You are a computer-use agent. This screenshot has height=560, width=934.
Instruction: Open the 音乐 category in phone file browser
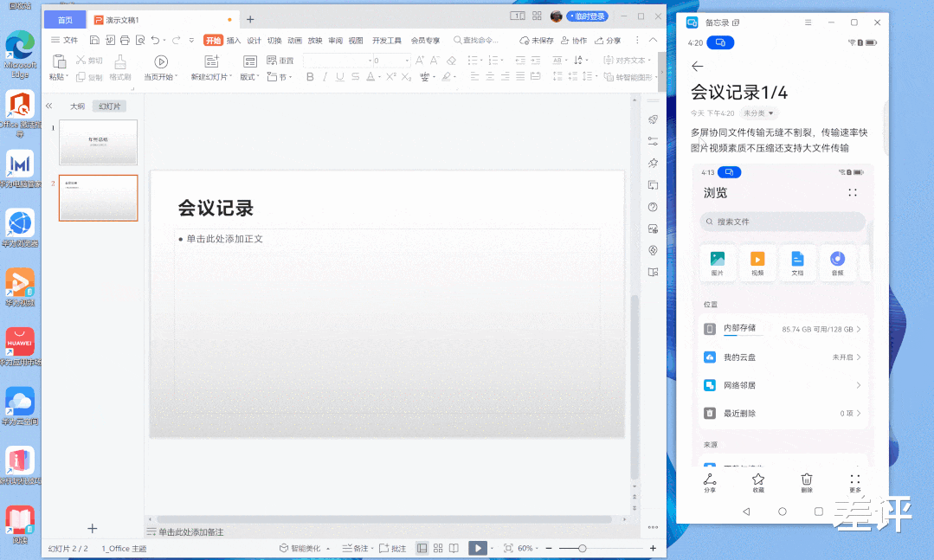[x=837, y=262]
